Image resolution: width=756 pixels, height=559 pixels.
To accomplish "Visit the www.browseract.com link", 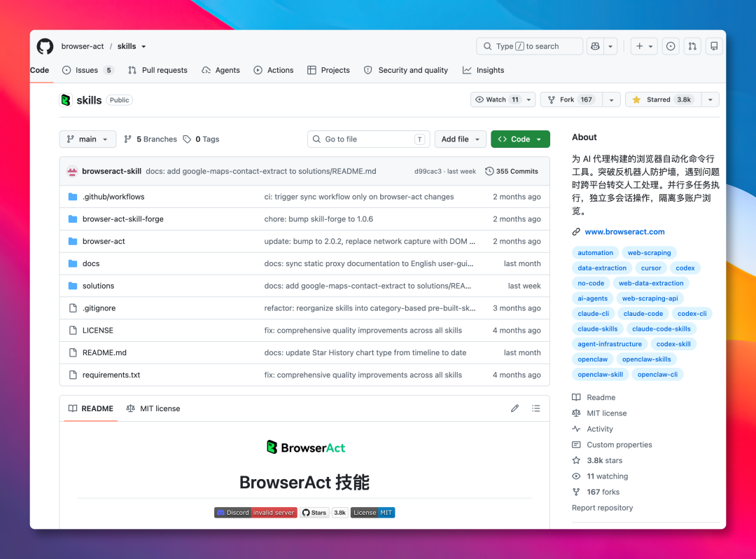I will tap(624, 232).
